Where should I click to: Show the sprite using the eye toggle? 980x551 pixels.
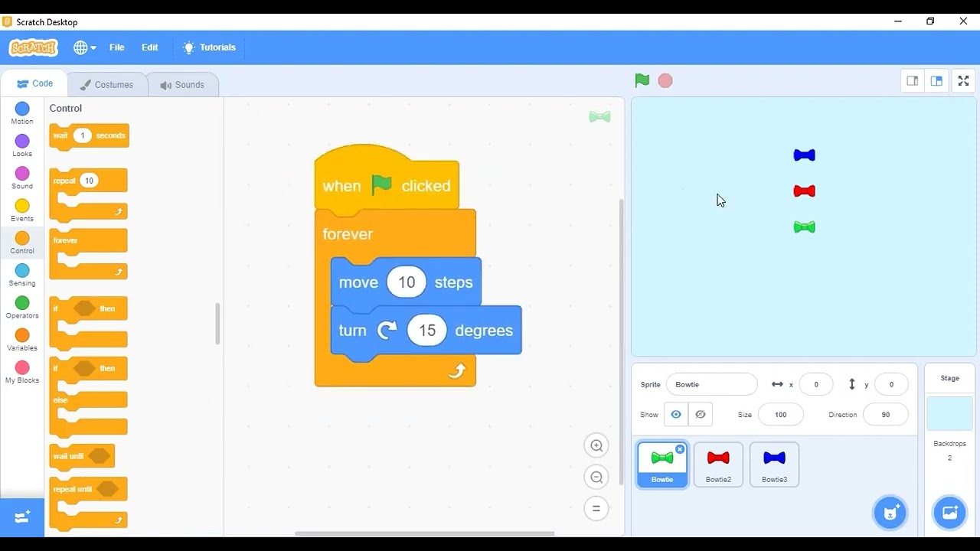[676, 414]
